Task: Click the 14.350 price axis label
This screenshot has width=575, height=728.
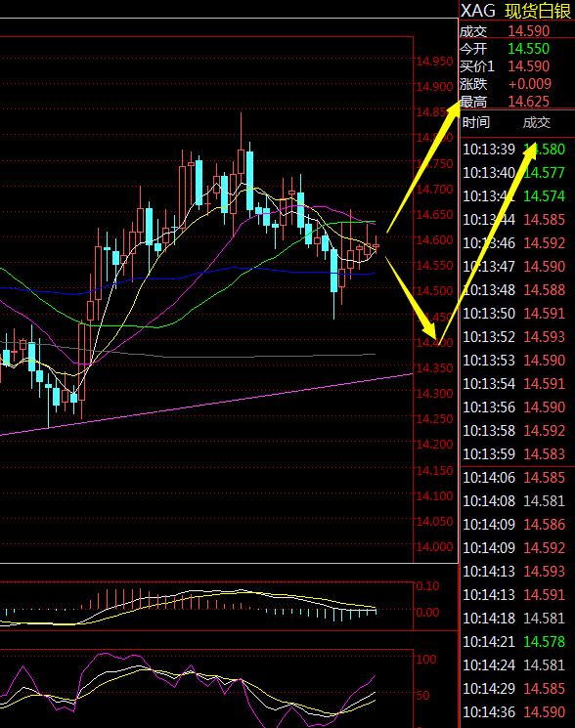Action: (434, 368)
